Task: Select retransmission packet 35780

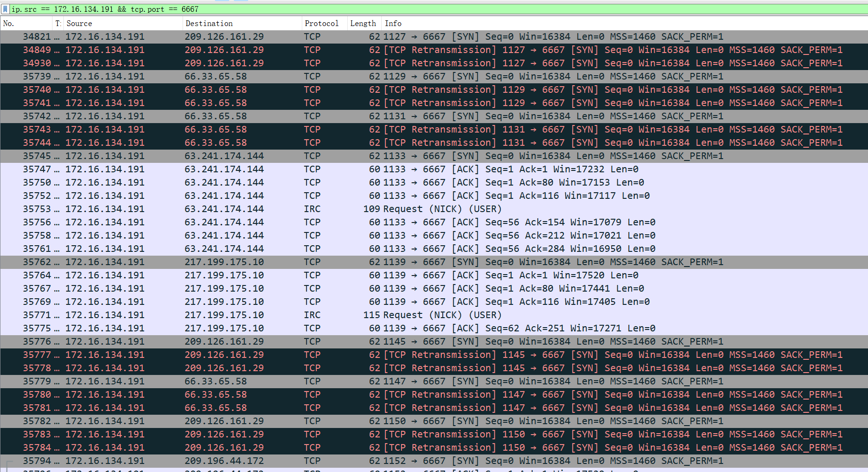Action: click(434, 394)
